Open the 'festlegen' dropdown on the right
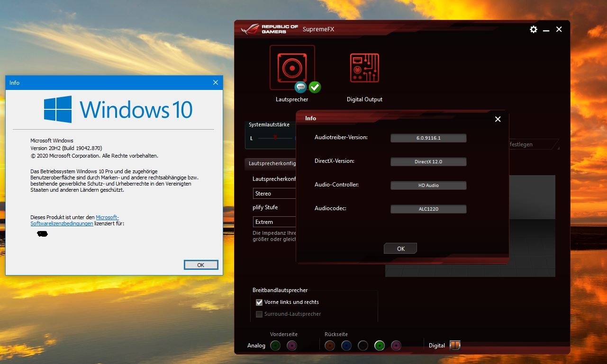 [534, 144]
